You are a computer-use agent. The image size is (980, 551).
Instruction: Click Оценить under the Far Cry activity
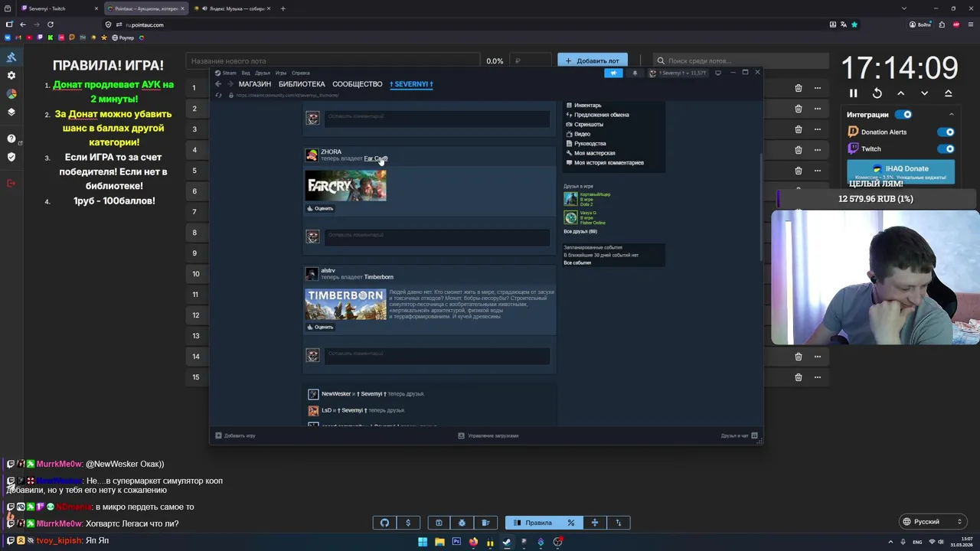[x=320, y=208]
